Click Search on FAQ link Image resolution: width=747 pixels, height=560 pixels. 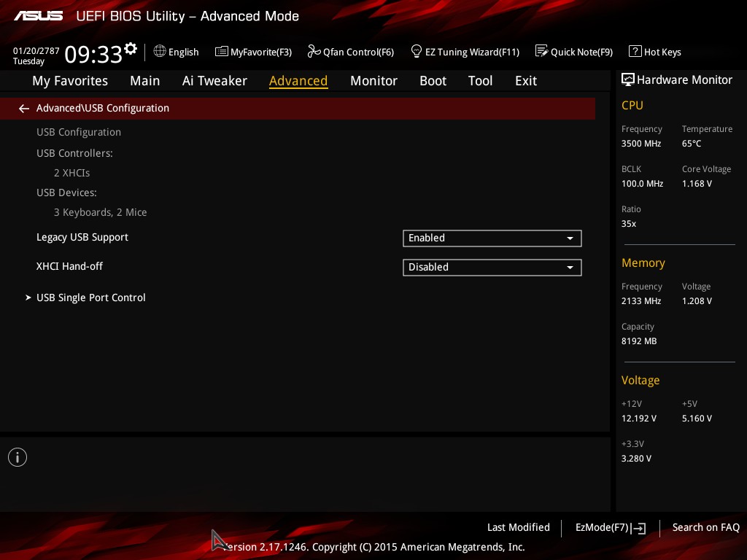click(x=705, y=528)
